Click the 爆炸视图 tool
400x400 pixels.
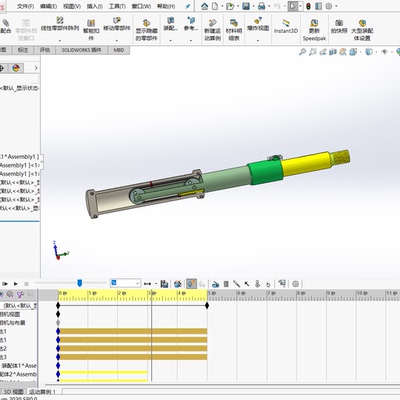click(x=258, y=24)
